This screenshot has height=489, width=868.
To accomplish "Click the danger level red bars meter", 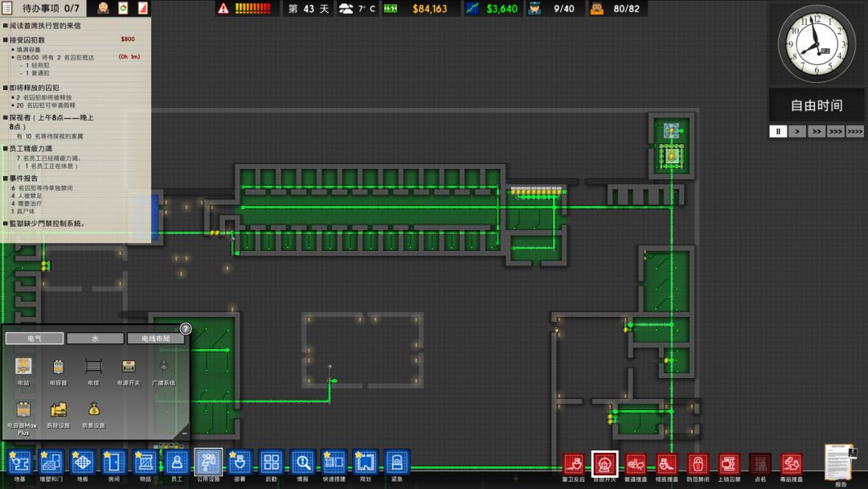I will tap(253, 8).
